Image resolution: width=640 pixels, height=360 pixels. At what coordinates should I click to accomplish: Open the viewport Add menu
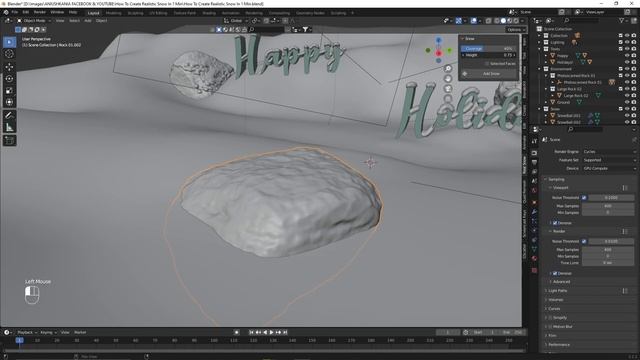click(88, 20)
